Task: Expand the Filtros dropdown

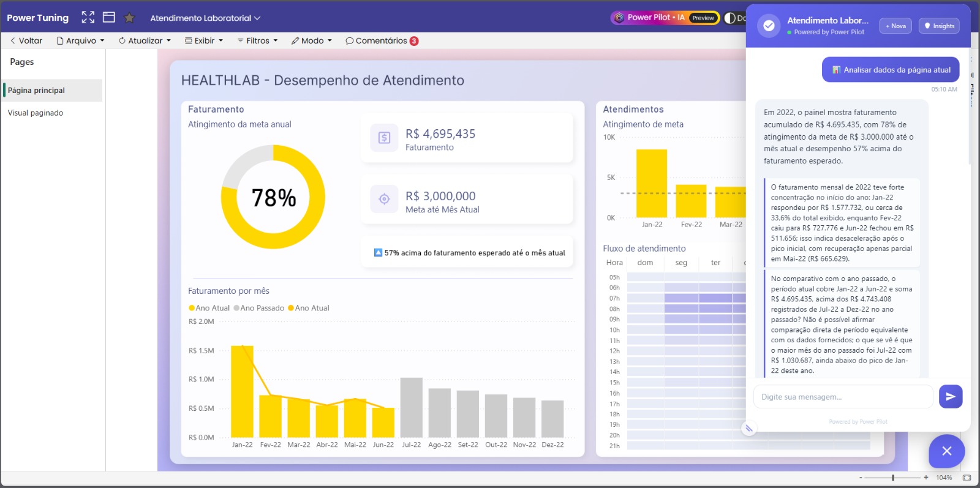Action: coord(257,40)
